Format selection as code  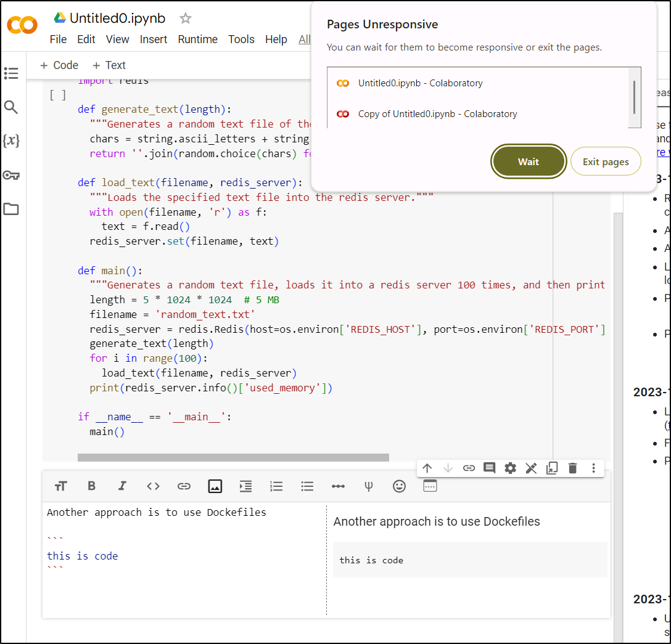pyautogui.click(x=153, y=486)
